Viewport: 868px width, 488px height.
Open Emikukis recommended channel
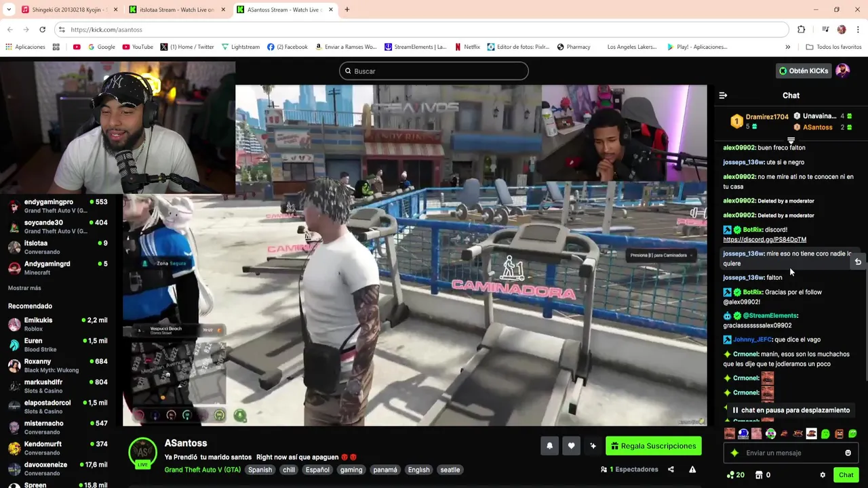point(58,324)
